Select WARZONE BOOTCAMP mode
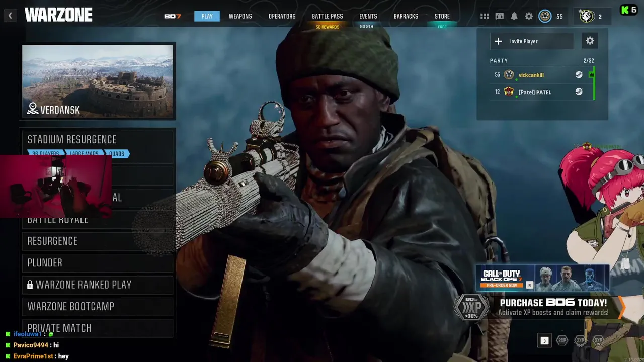644x362 pixels. click(98, 306)
